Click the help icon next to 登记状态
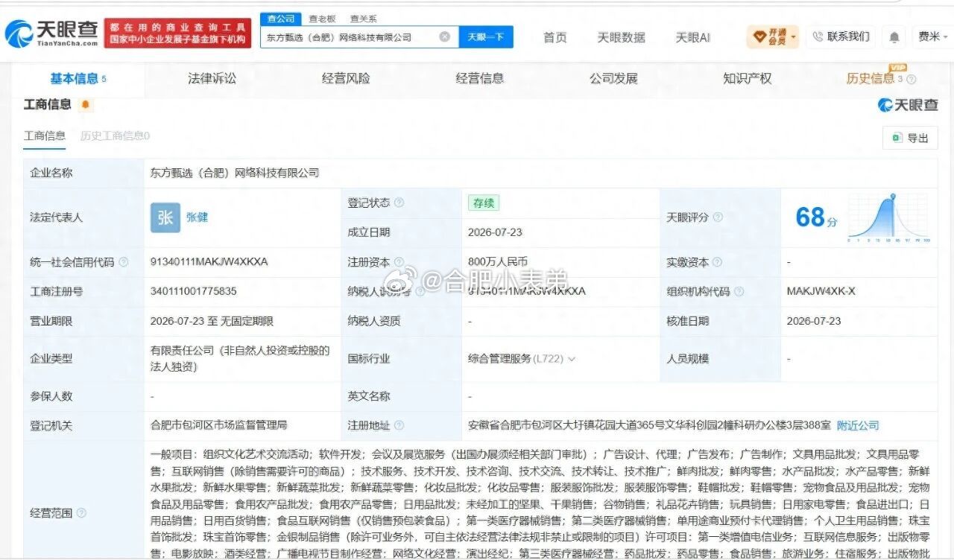 pyautogui.click(x=399, y=203)
